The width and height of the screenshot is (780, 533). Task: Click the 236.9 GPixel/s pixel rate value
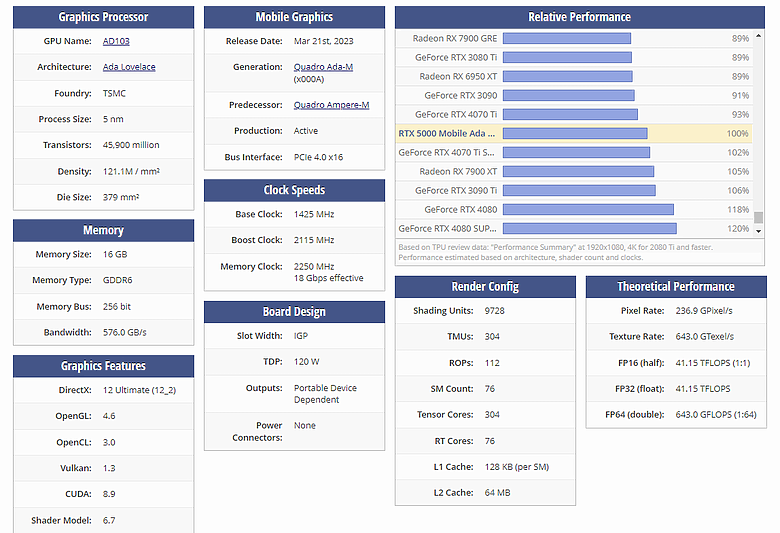(704, 311)
